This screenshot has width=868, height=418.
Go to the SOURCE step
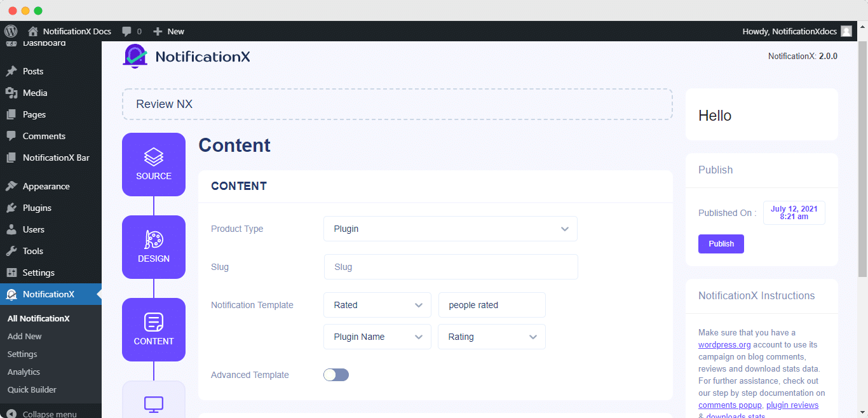point(154,165)
